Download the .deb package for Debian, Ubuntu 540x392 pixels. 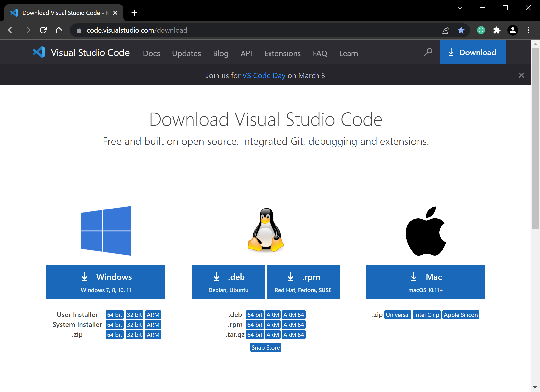(x=228, y=282)
